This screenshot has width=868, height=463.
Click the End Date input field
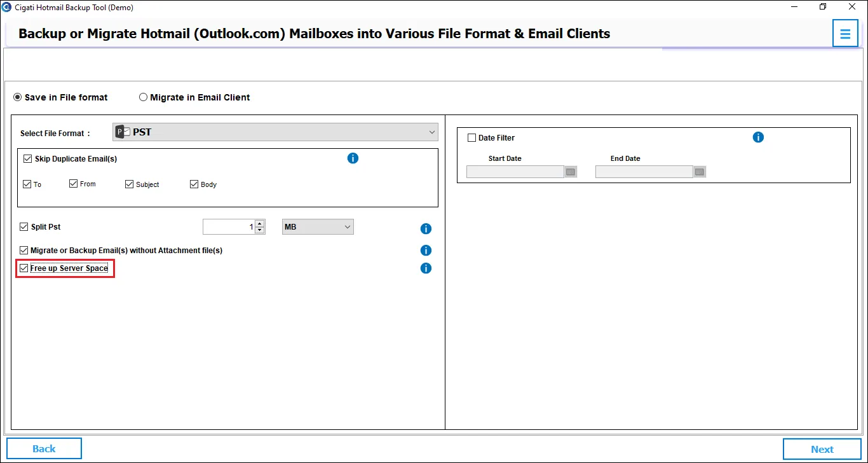[x=644, y=172]
